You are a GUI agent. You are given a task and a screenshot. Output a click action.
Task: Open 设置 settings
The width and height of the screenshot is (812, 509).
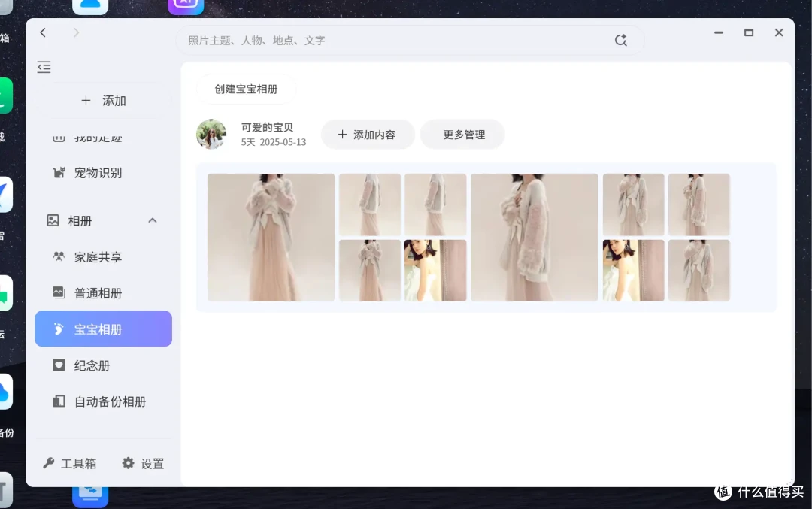click(x=144, y=463)
